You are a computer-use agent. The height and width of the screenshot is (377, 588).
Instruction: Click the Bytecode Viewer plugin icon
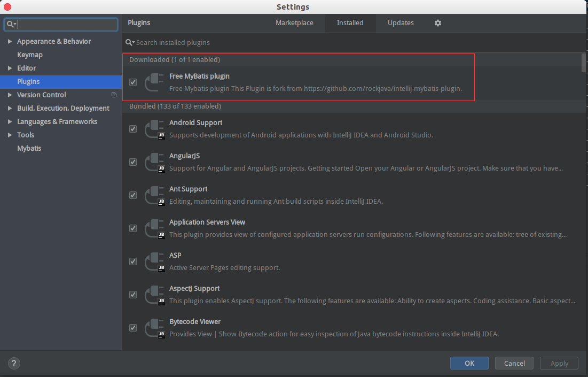pyautogui.click(x=154, y=327)
